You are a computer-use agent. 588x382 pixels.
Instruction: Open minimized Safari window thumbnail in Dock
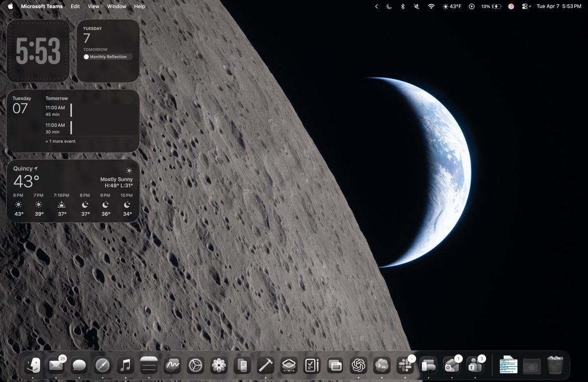pyautogui.click(x=532, y=366)
